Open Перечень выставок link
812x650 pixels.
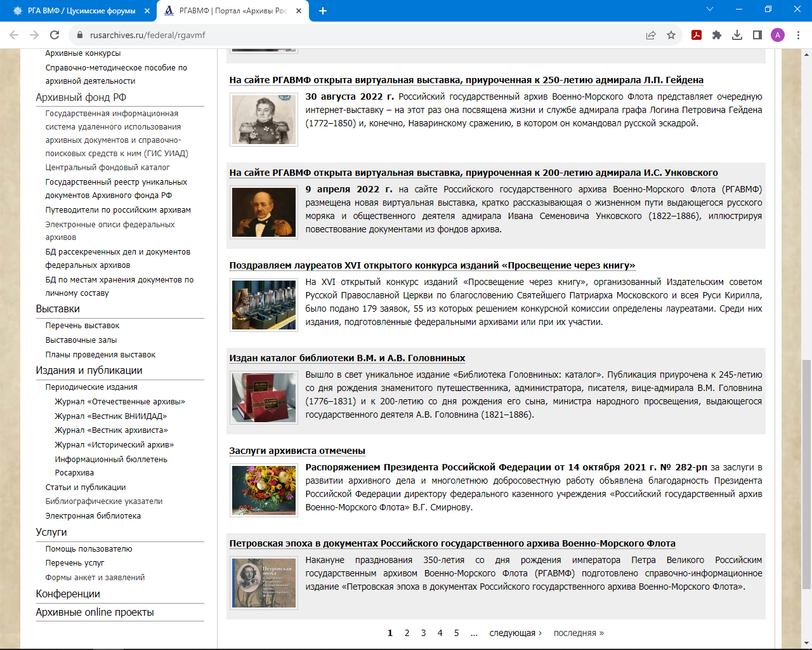[82, 326]
